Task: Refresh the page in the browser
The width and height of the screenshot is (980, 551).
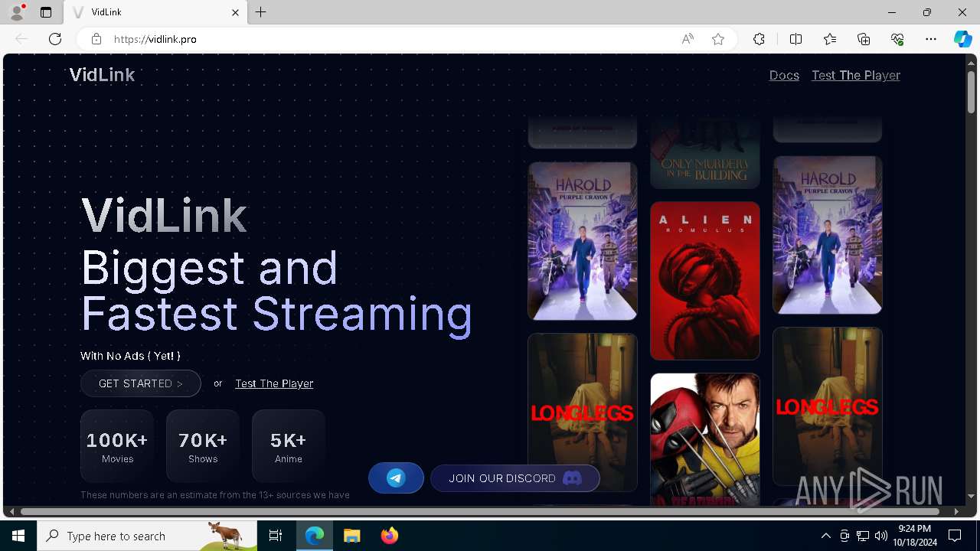Action: click(55, 39)
